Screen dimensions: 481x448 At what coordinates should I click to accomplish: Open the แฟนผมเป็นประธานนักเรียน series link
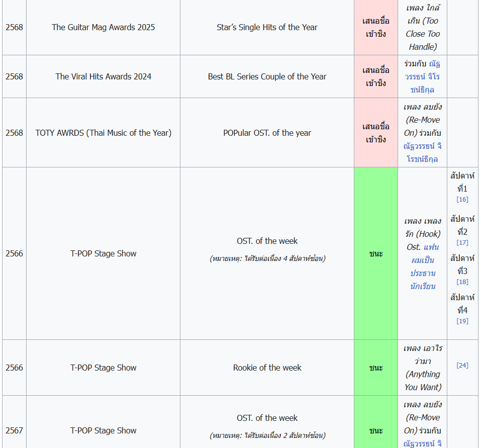click(423, 266)
